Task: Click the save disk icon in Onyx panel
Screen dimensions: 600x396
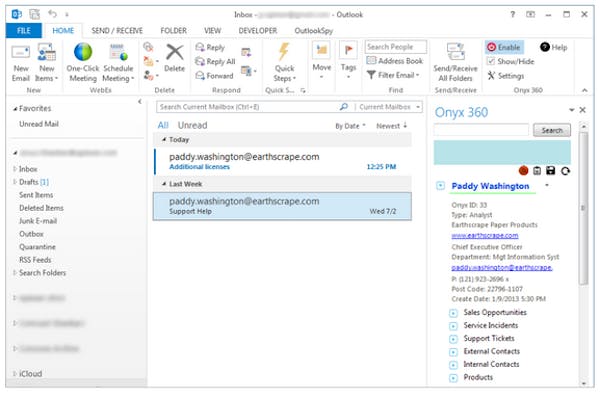Action: [551, 171]
